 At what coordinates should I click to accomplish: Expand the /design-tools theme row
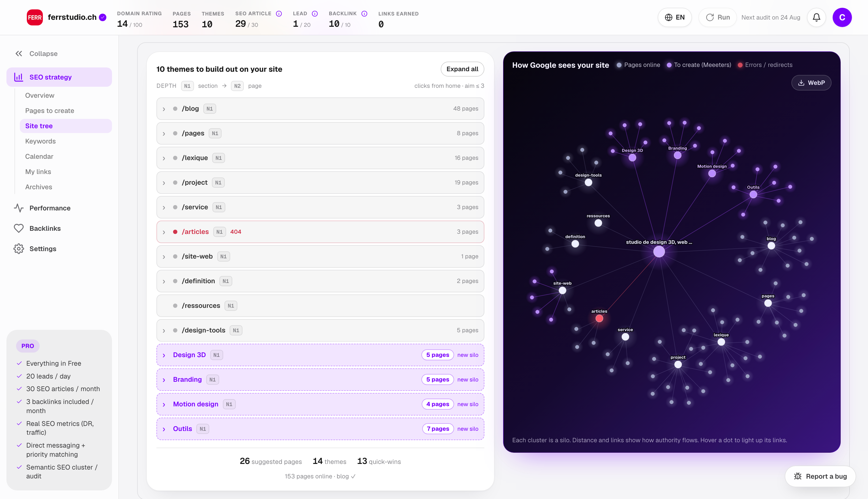320,330
